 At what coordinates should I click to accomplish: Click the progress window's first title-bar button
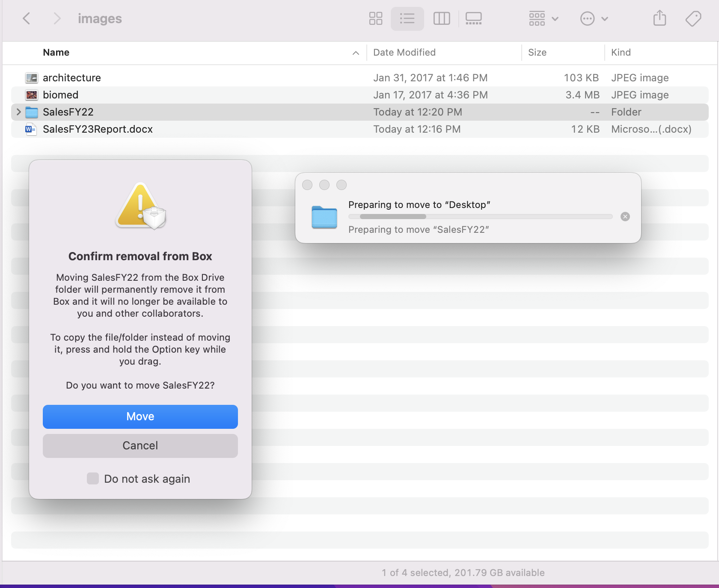pyautogui.click(x=307, y=184)
